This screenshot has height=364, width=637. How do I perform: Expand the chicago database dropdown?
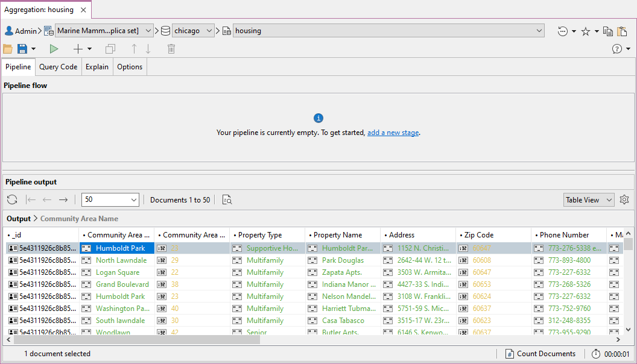[209, 31]
